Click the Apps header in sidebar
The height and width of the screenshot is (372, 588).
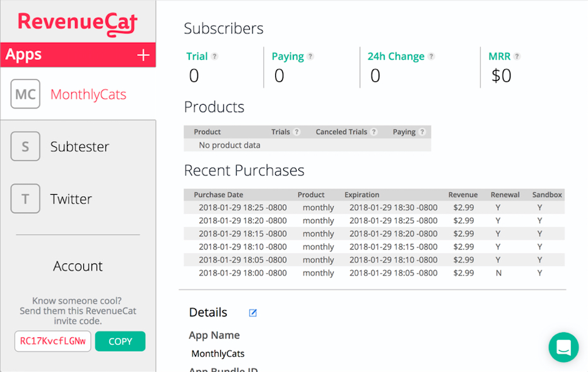23,55
